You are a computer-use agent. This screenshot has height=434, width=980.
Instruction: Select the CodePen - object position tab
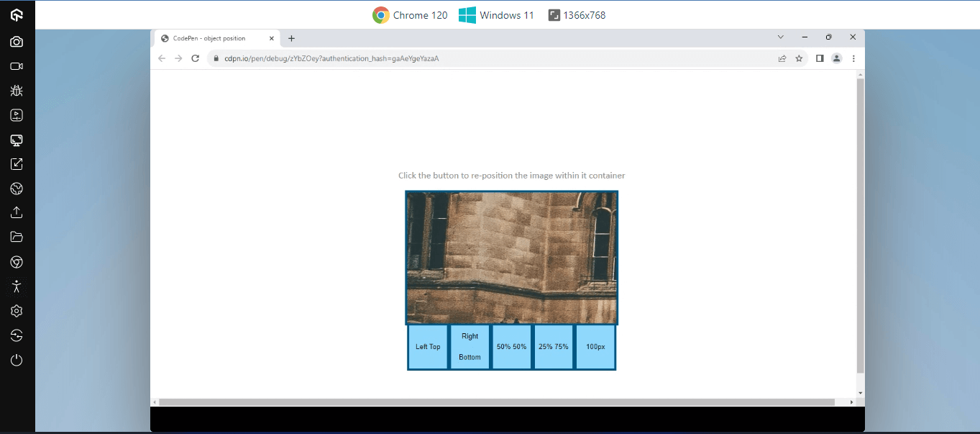pyautogui.click(x=217, y=38)
